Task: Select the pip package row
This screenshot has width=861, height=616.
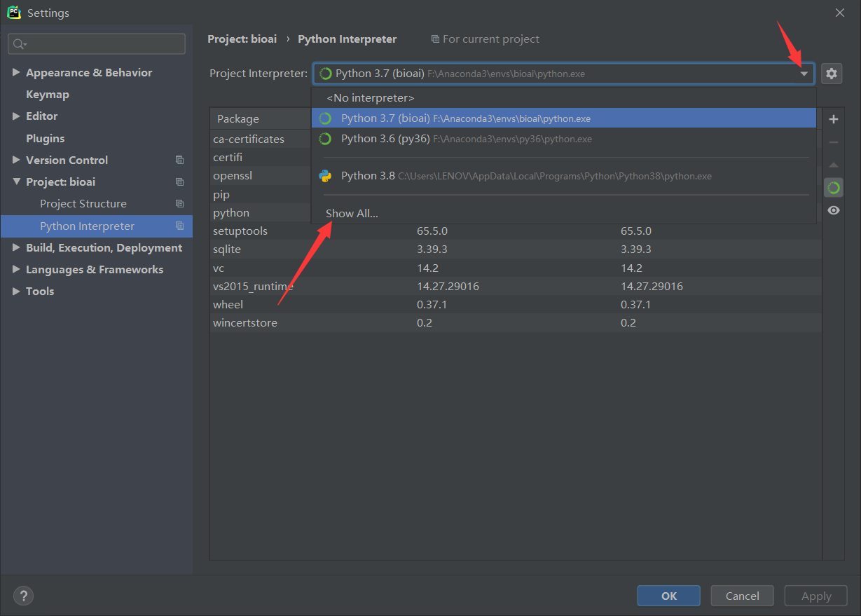Action: pyautogui.click(x=261, y=194)
